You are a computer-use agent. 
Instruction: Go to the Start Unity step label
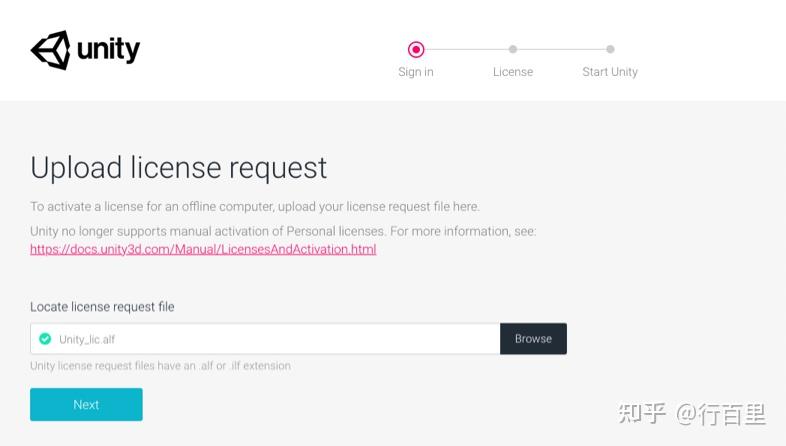[610, 72]
